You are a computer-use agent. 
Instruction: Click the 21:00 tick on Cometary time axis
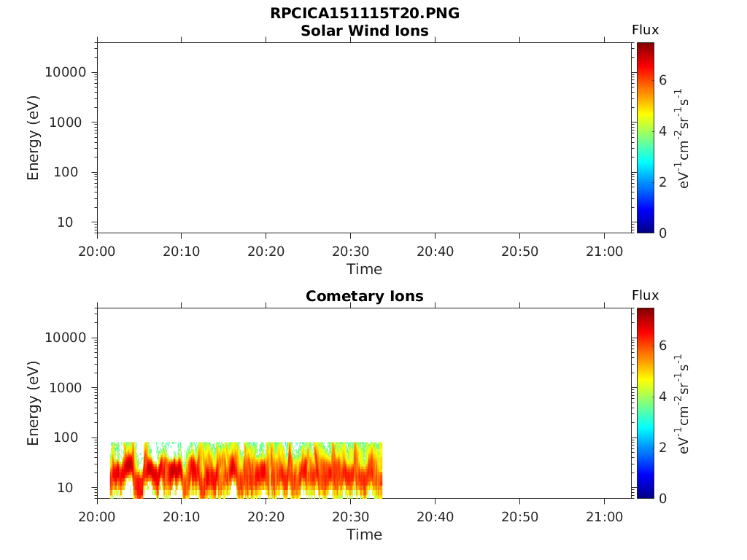tap(604, 517)
